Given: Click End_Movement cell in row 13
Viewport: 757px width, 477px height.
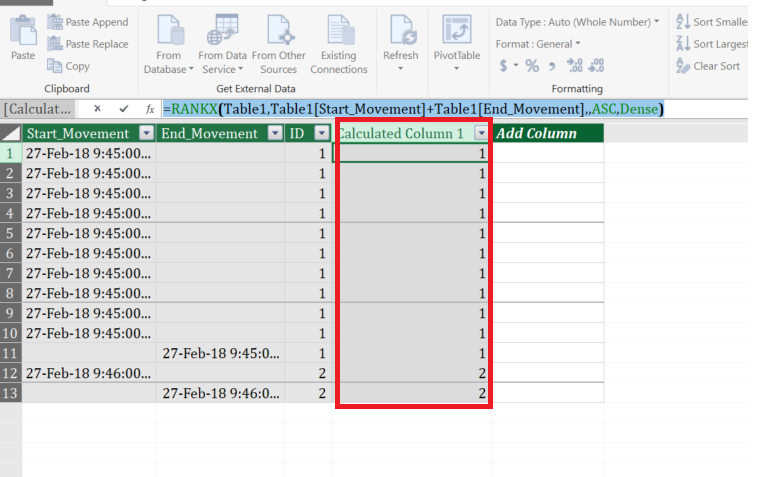Looking at the screenshot, I should tap(220, 393).
